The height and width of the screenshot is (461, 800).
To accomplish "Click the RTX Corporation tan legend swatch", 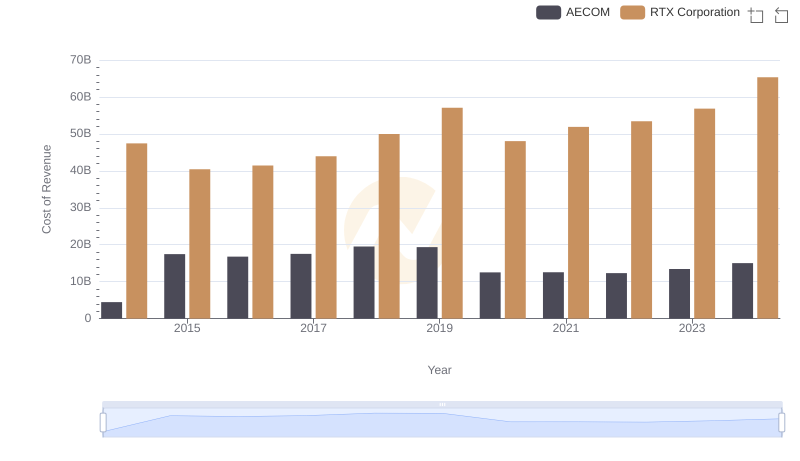I will pos(633,12).
